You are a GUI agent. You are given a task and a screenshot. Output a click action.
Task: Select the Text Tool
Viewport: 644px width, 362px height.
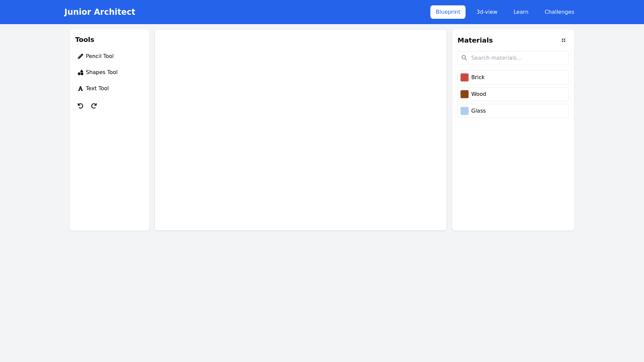click(x=97, y=88)
